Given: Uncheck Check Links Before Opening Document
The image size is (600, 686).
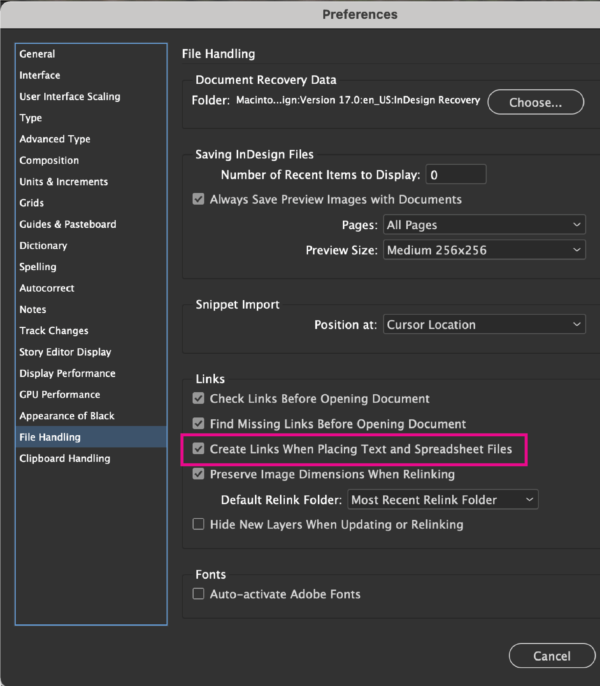Looking at the screenshot, I should 198,399.
